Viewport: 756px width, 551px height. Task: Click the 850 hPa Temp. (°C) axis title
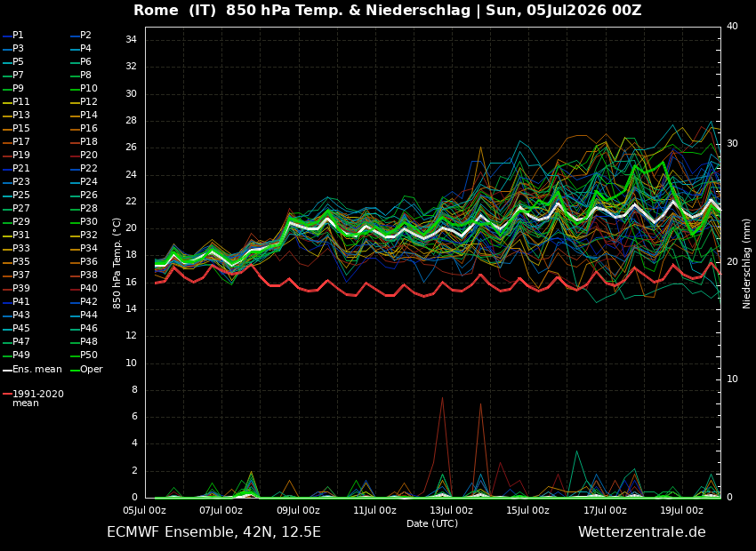117,263
